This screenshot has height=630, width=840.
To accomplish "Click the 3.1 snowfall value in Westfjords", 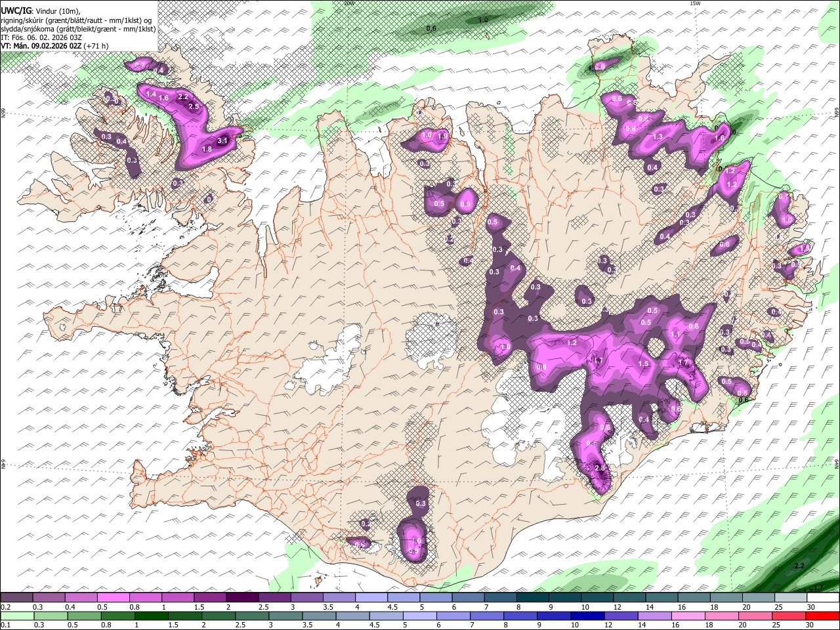I will [x=222, y=140].
